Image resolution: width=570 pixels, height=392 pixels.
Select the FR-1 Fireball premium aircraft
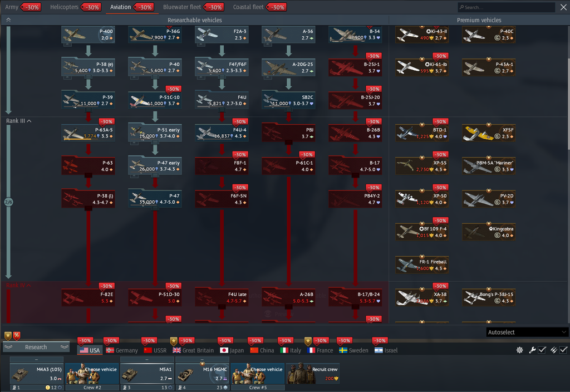pos(422,265)
